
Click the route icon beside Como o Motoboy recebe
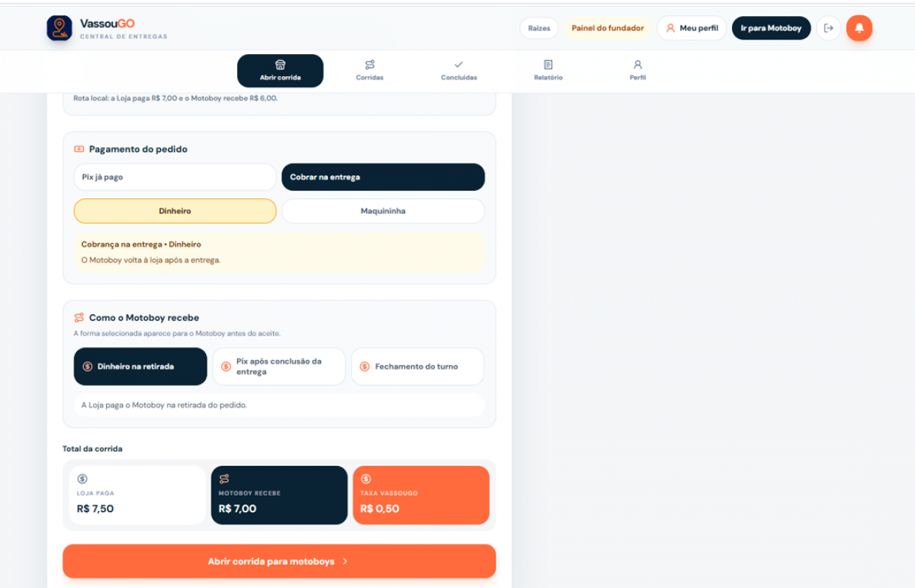tap(79, 318)
